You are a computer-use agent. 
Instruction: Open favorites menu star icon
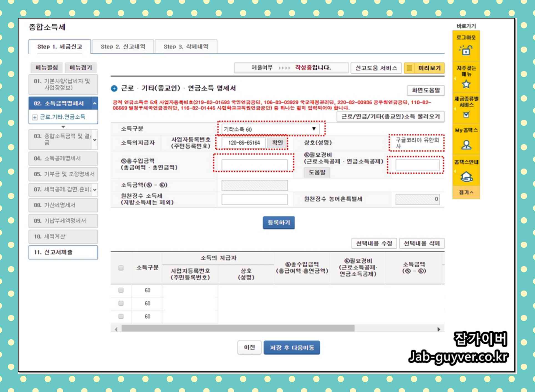coord(466,84)
